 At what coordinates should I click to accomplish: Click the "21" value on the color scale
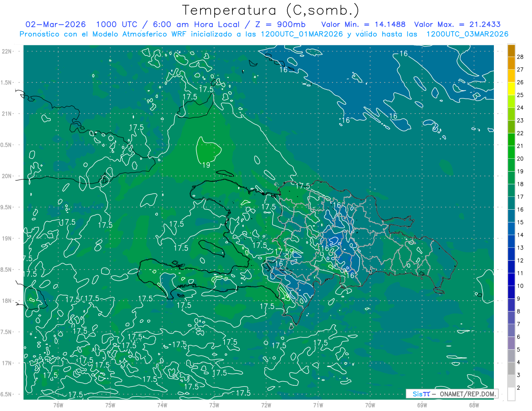point(520,145)
